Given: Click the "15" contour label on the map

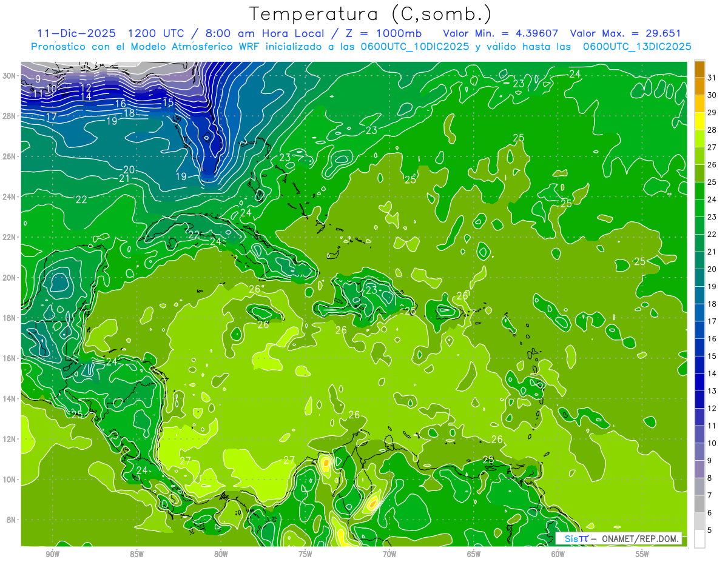Looking at the screenshot, I should click(168, 102).
